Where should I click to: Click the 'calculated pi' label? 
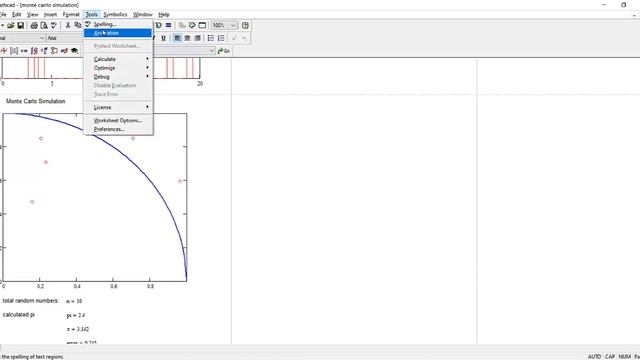click(x=19, y=315)
